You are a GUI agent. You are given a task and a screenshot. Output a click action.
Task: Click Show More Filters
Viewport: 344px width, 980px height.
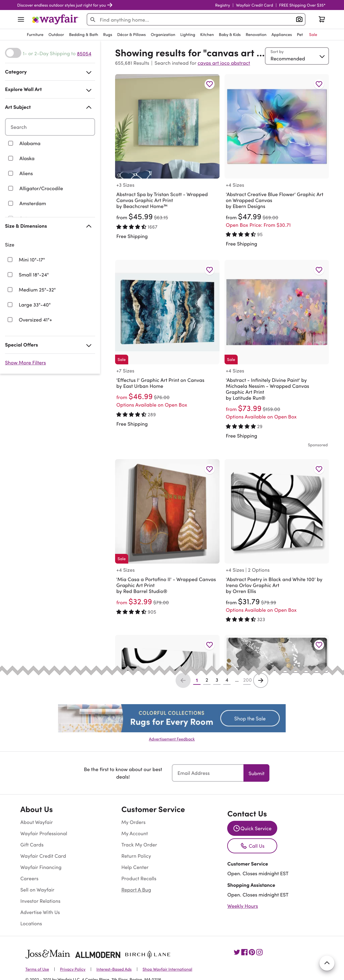pos(25,362)
